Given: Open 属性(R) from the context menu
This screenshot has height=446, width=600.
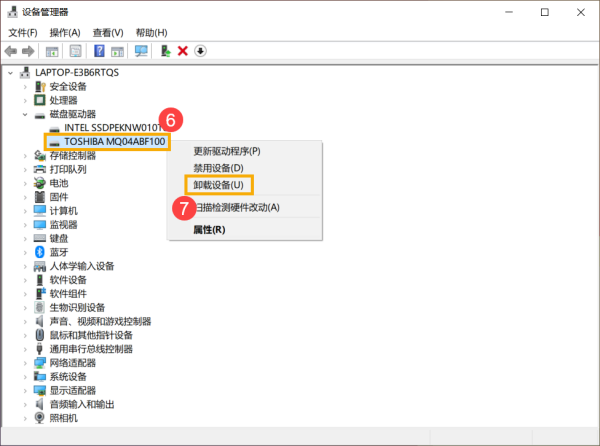Looking at the screenshot, I should tap(209, 229).
